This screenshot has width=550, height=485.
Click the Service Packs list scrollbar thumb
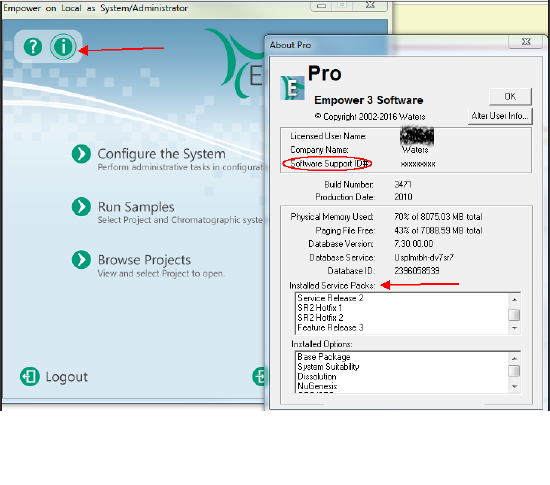click(x=514, y=315)
